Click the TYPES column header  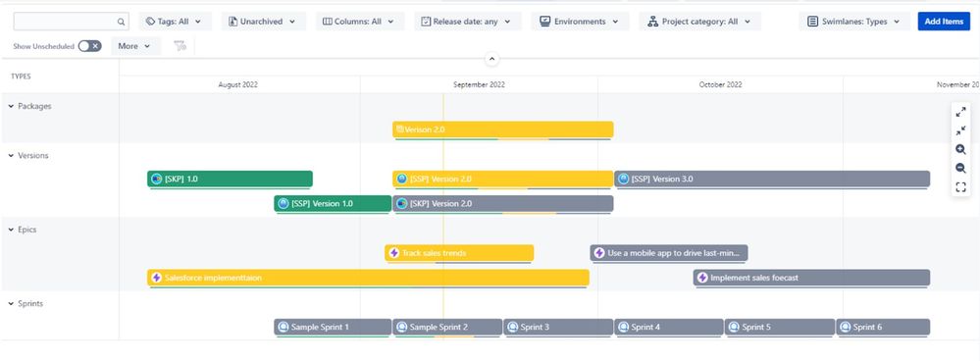pyautogui.click(x=21, y=77)
